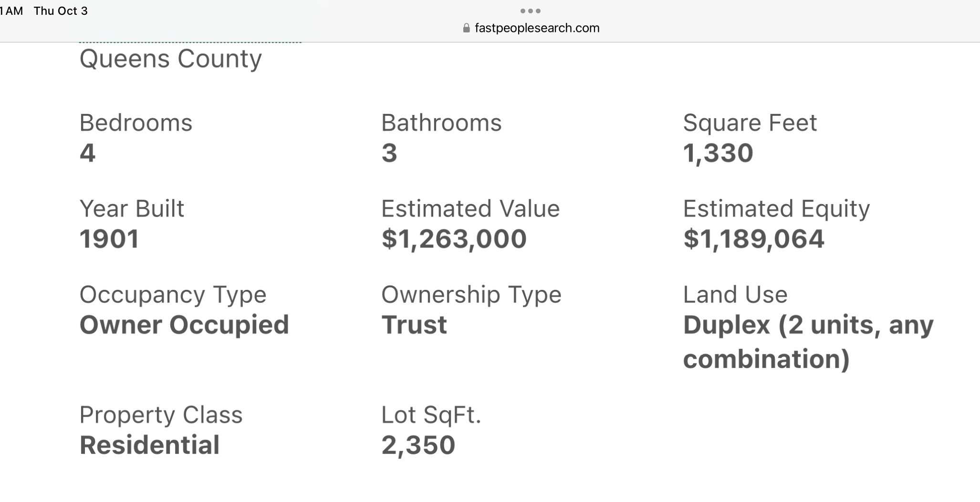Tap the date Thu Oct 3
This screenshot has height=502, width=980.
(x=61, y=11)
